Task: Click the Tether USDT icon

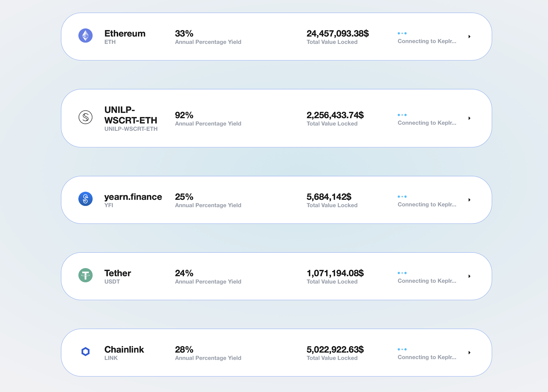Action: [86, 275]
